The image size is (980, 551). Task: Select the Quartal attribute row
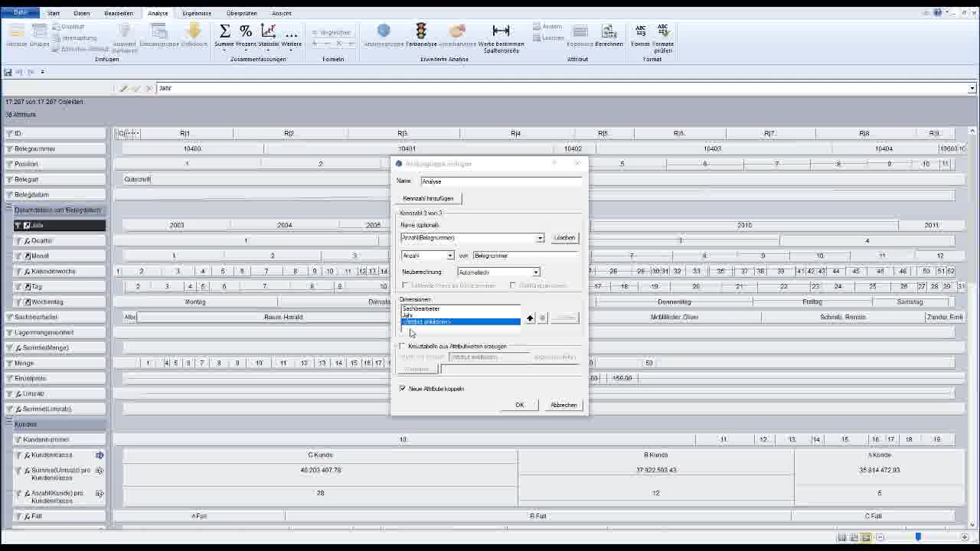60,240
